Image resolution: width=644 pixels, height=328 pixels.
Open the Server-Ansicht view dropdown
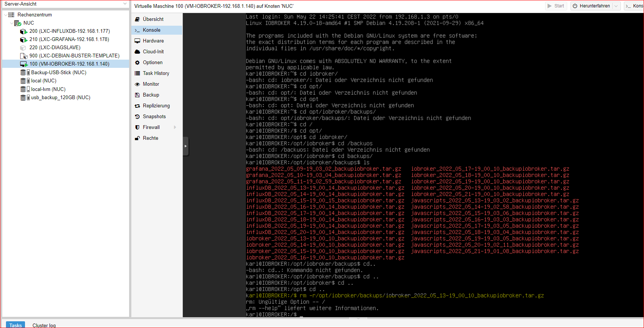[x=125, y=4]
